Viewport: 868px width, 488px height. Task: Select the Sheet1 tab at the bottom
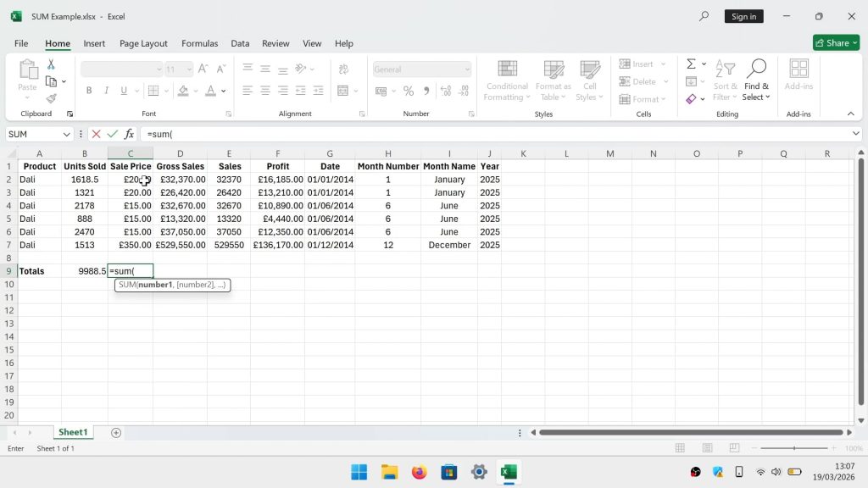tap(72, 432)
